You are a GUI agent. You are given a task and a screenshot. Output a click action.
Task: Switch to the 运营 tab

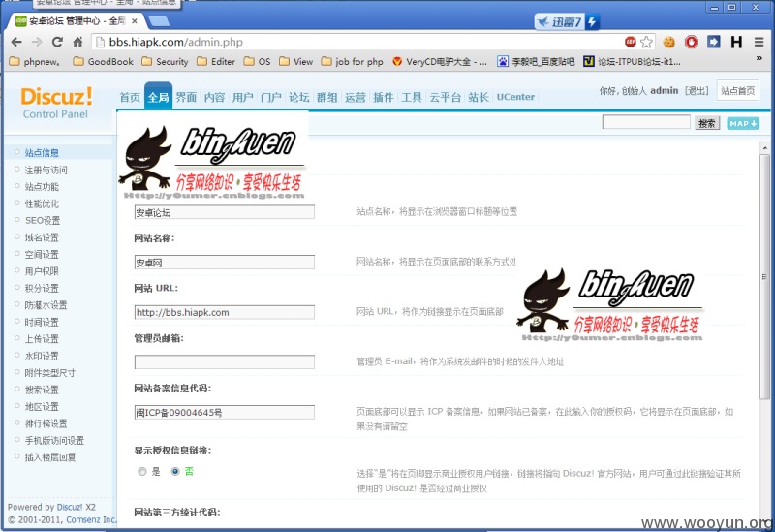coord(356,98)
